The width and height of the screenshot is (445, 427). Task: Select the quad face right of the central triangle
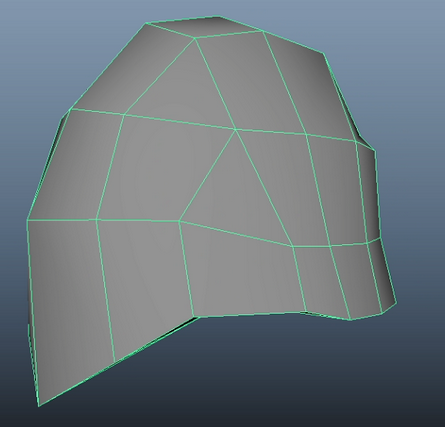tap(283, 187)
